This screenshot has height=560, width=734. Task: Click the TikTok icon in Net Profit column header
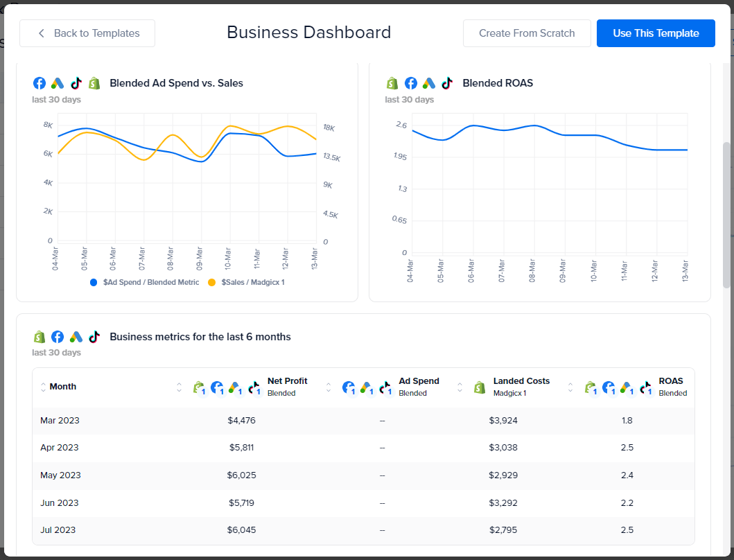[253, 386]
